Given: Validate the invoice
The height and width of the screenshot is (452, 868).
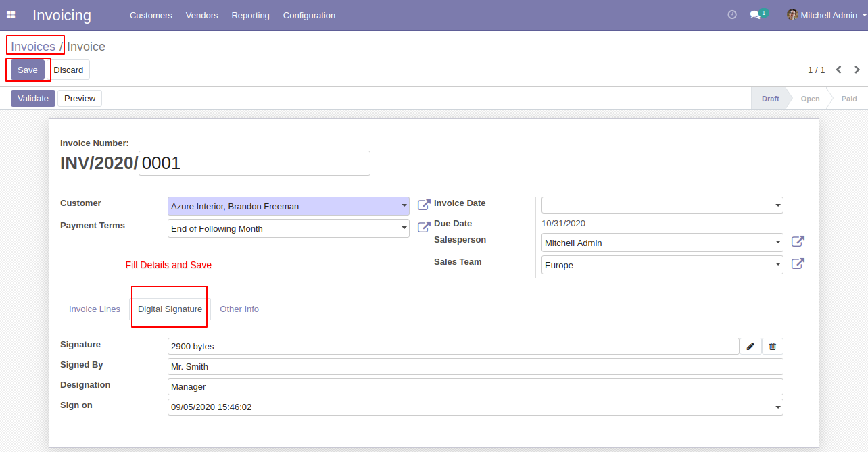Looking at the screenshot, I should 33,98.
